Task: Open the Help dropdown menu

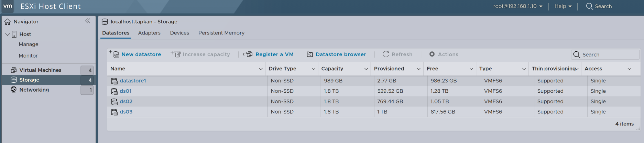Action: [563, 6]
